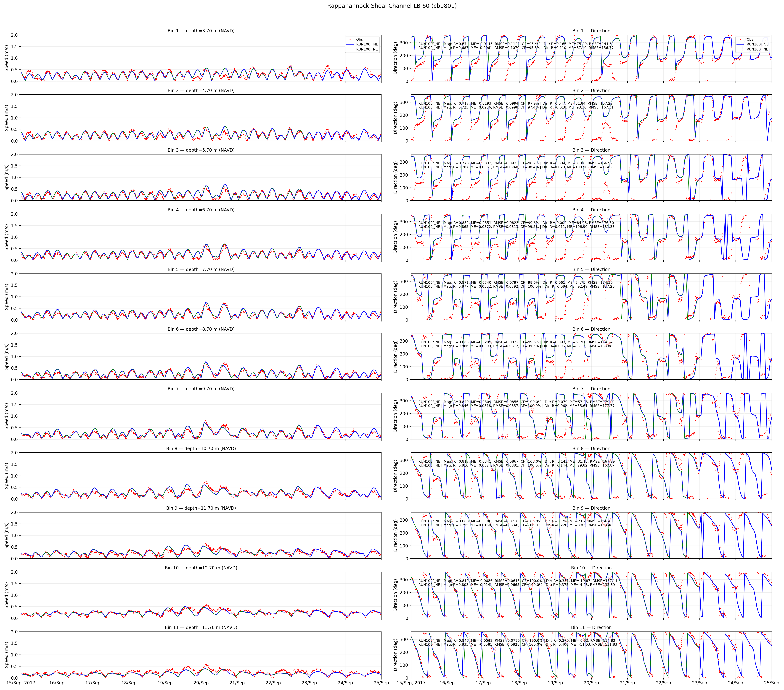Click '15/Sep, 2017' tick under the direction plots
Image resolution: width=784 pixels, height=690 pixels.
(411, 683)
